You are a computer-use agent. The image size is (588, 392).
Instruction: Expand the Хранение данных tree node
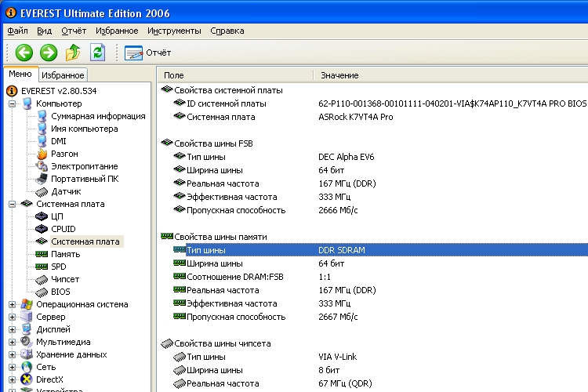point(12,354)
